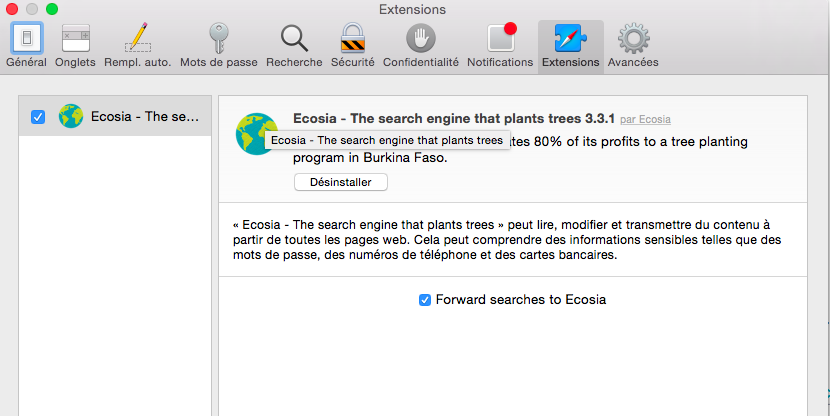The image size is (830, 416).
Task: Click the 'program in Burkina Faso.' description text
Action: 370,158
